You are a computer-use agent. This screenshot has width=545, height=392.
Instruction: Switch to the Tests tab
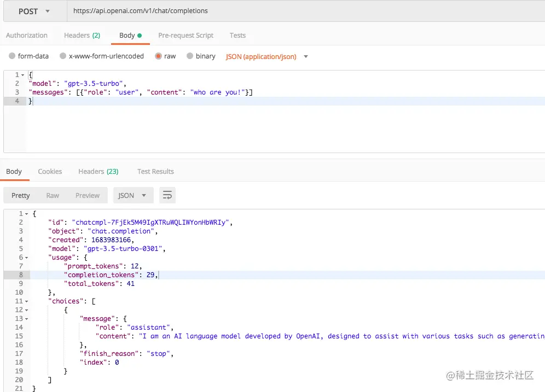point(237,36)
